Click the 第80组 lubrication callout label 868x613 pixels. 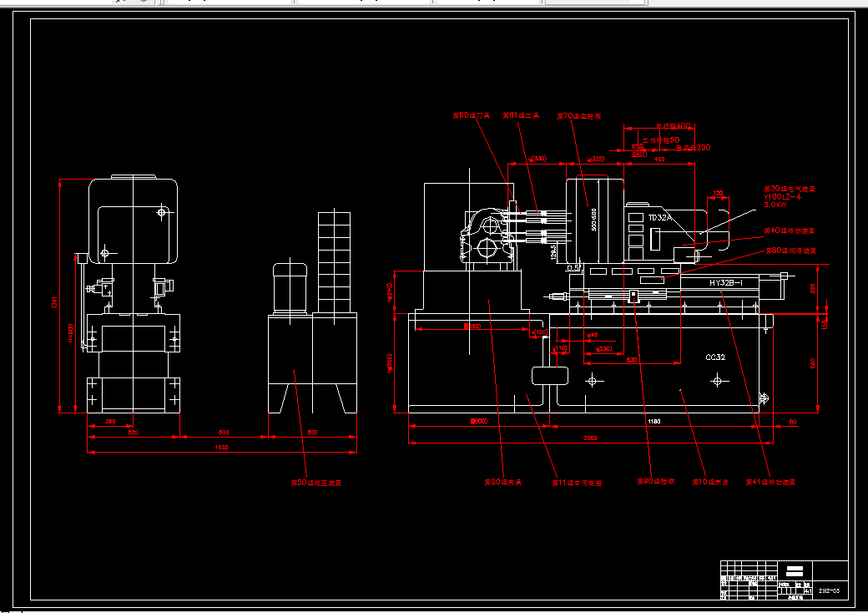[x=790, y=251]
